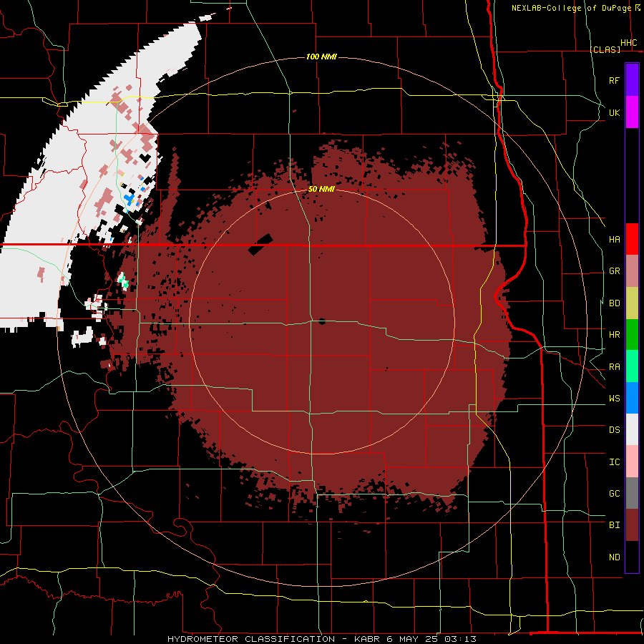Click the UK magenta legend swatch
This screenshot has height=644, width=644.
(632, 112)
